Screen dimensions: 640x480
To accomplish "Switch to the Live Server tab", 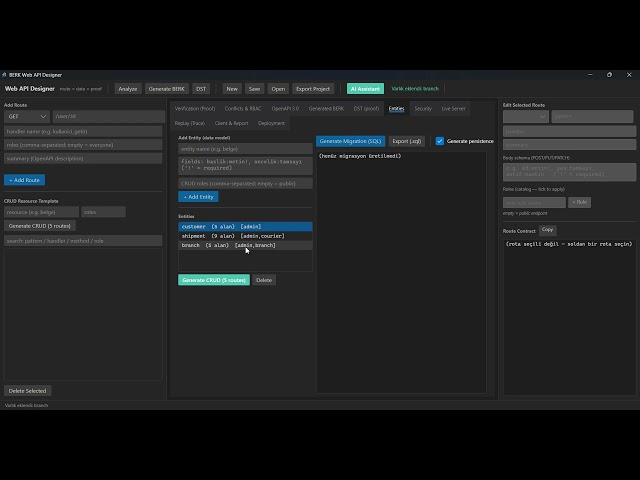I will click(453, 109).
